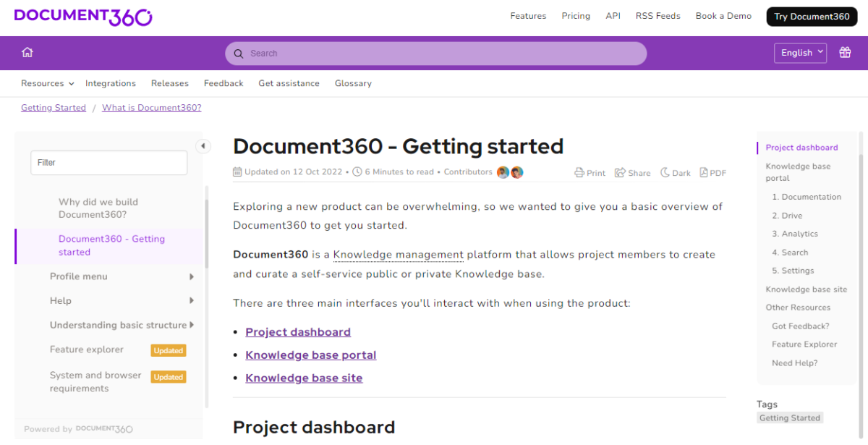Click the Getting Started tag
This screenshot has height=445, width=868.
(789, 418)
